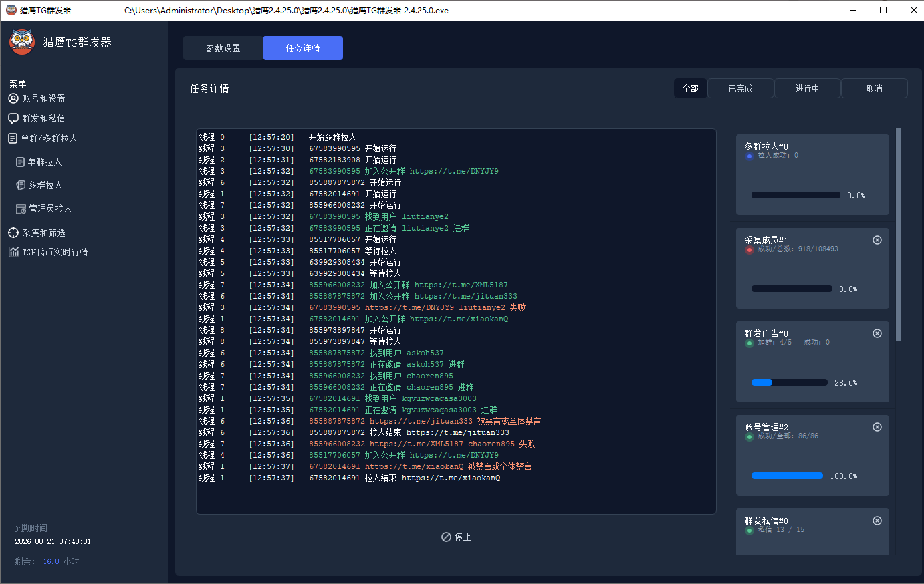Close the 群发私信#0 task card

point(877,521)
